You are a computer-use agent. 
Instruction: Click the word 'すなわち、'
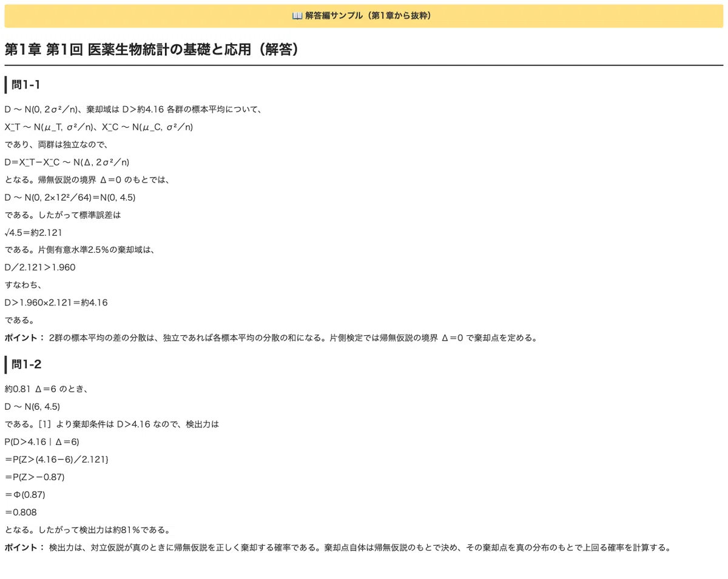coord(24,285)
